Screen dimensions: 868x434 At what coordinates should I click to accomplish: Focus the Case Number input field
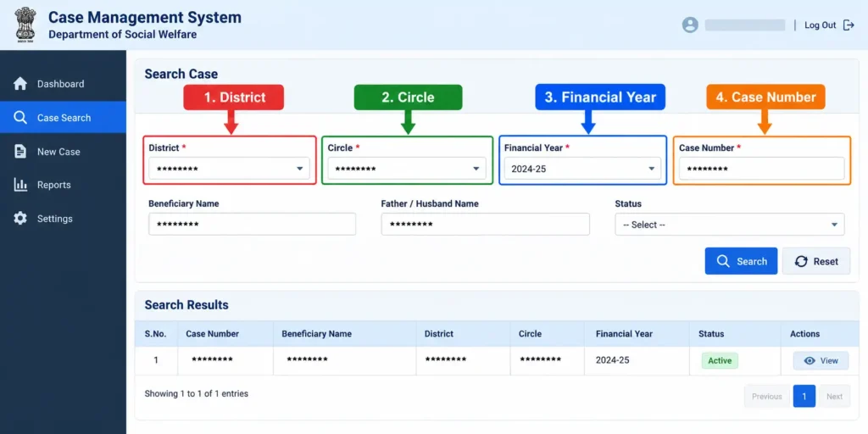pyautogui.click(x=762, y=169)
